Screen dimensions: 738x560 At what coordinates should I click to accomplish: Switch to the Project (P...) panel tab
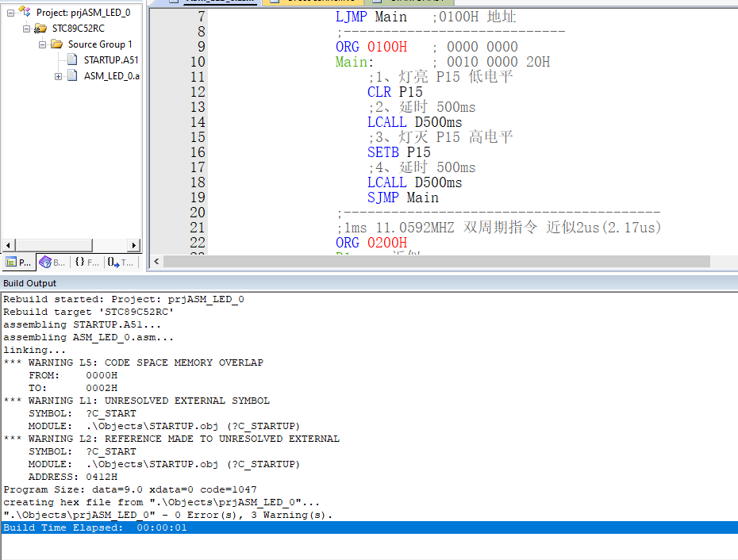(x=19, y=262)
